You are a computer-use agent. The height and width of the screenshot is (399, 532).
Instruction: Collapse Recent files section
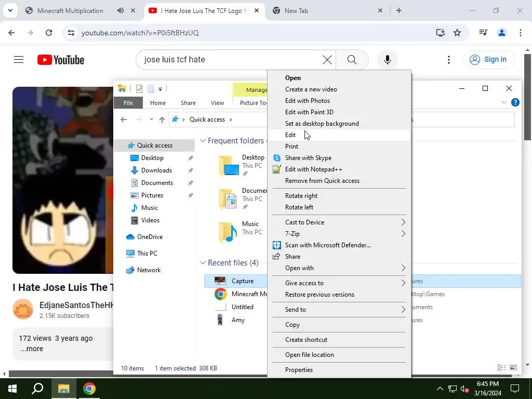click(203, 262)
